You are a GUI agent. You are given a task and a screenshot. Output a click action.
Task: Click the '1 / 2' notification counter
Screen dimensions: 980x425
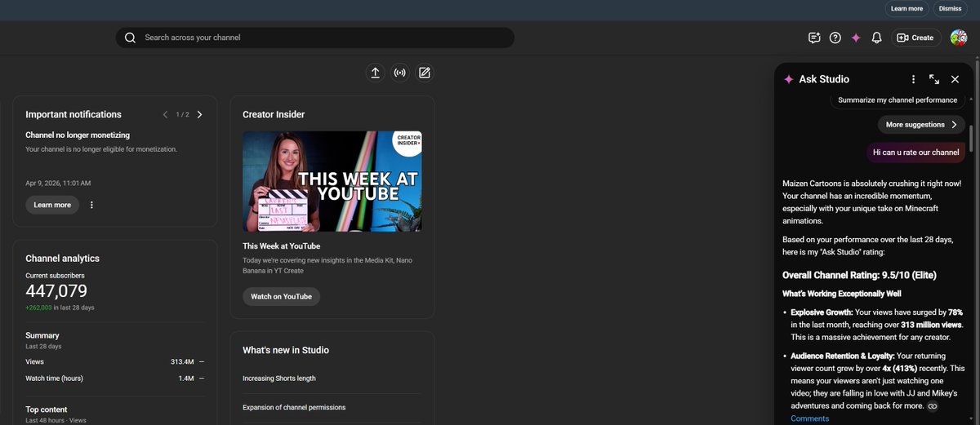(182, 114)
